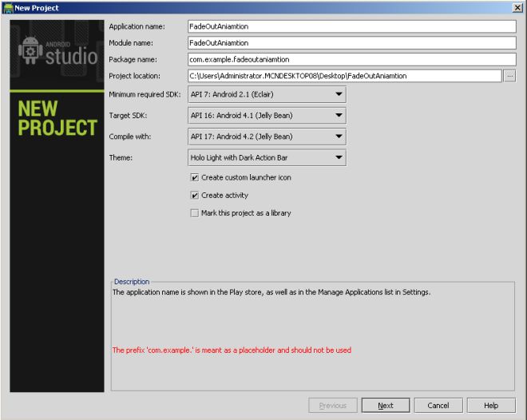Click the Cancel button
This screenshot has width=527, height=420.
coord(438,406)
